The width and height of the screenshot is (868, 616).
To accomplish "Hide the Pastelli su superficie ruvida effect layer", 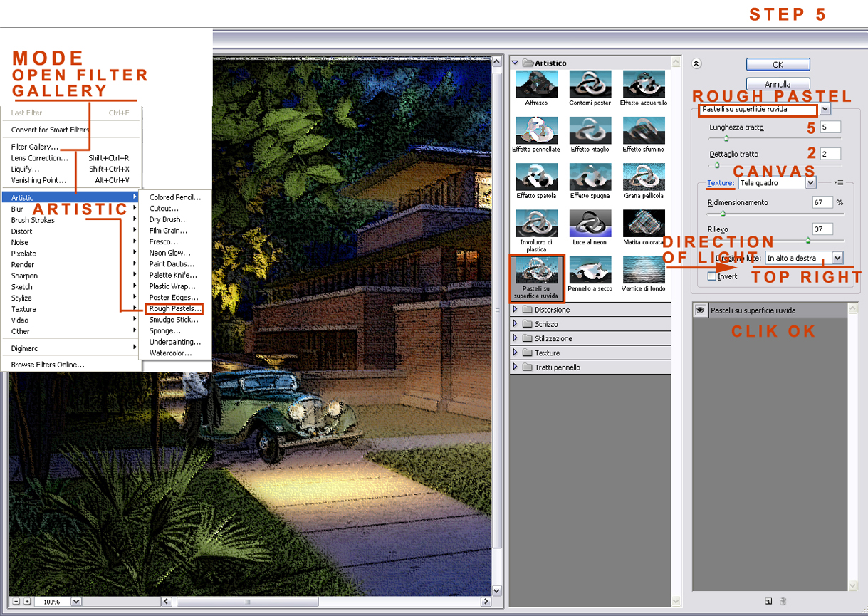I will pyautogui.click(x=700, y=310).
